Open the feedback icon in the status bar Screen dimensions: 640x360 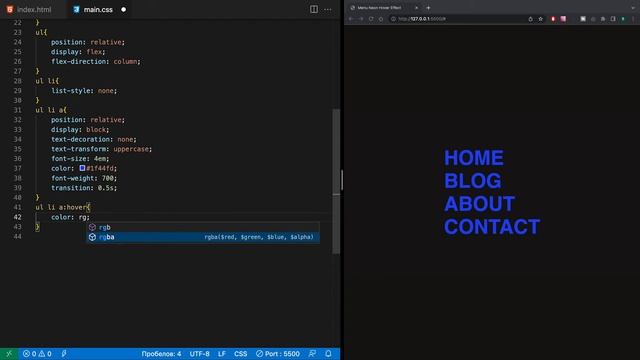pyautogui.click(x=312, y=353)
